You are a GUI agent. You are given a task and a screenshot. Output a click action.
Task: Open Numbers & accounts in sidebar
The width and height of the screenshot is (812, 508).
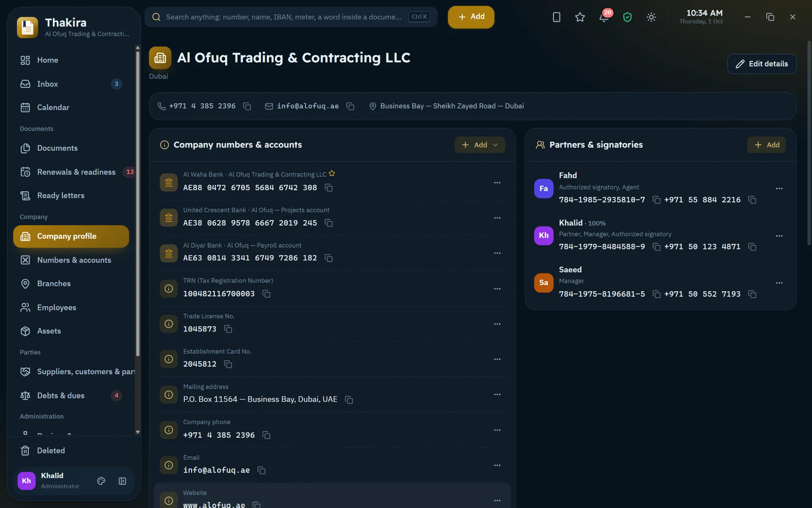point(71,260)
